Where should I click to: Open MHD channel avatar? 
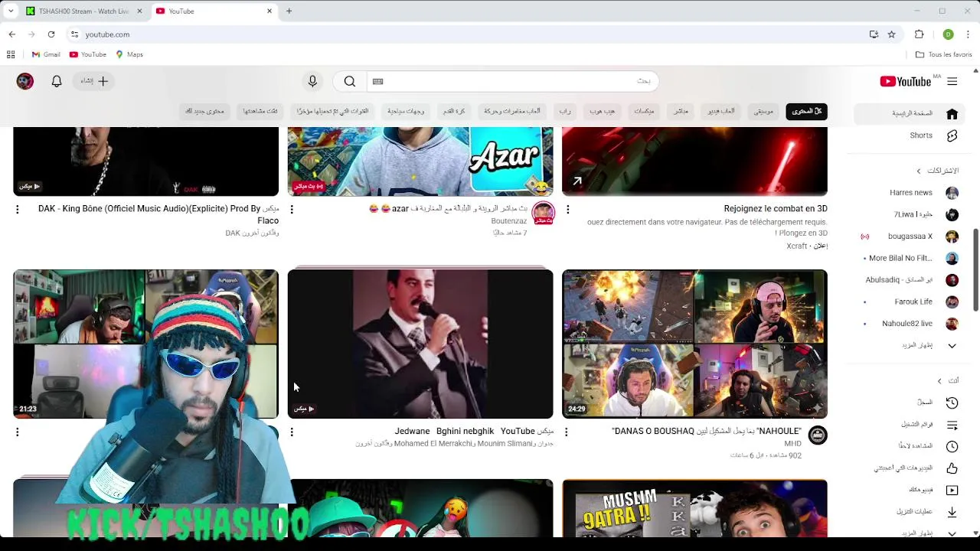coord(818,435)
